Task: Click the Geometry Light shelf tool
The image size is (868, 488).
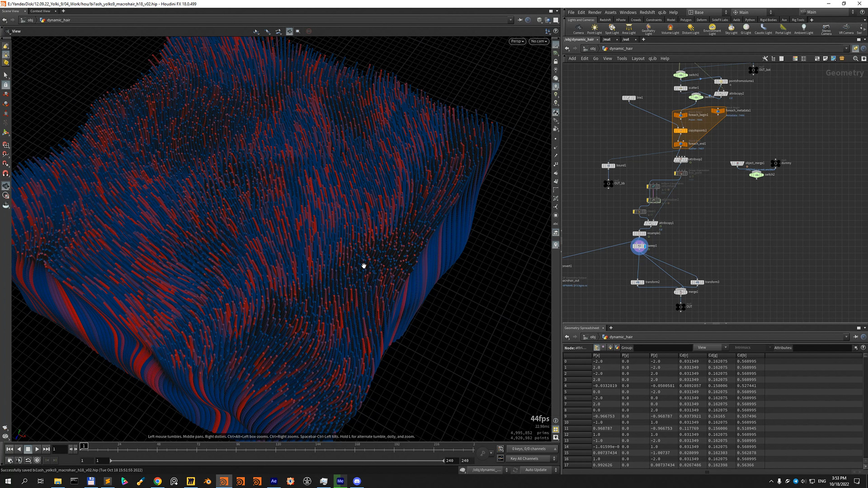Action: click(648, 30)
